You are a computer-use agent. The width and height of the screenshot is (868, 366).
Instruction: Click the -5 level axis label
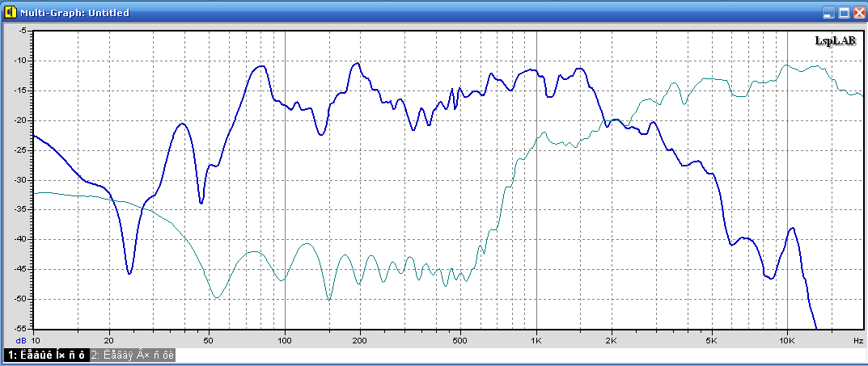22,31
